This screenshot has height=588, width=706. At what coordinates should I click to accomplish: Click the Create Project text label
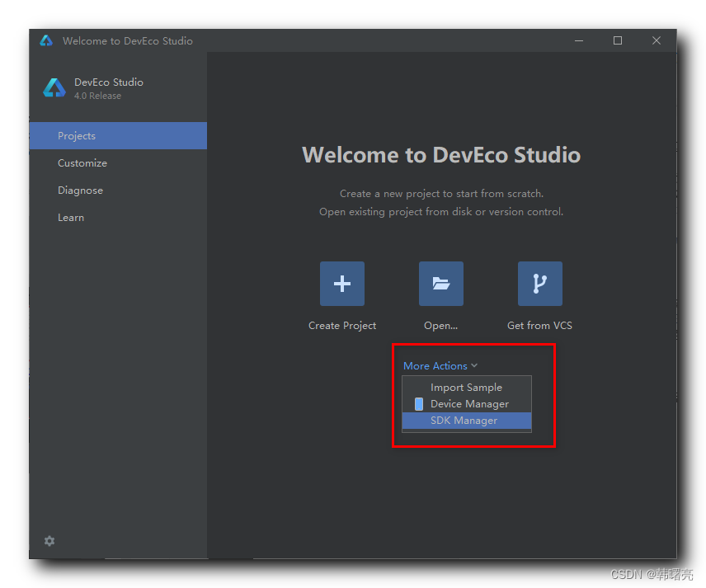(341, 326)
